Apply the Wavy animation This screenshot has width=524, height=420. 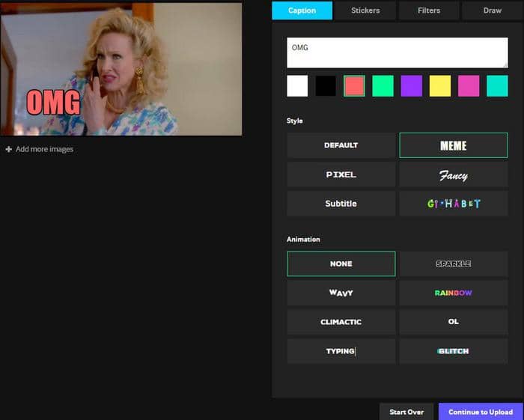pos(341,293)
